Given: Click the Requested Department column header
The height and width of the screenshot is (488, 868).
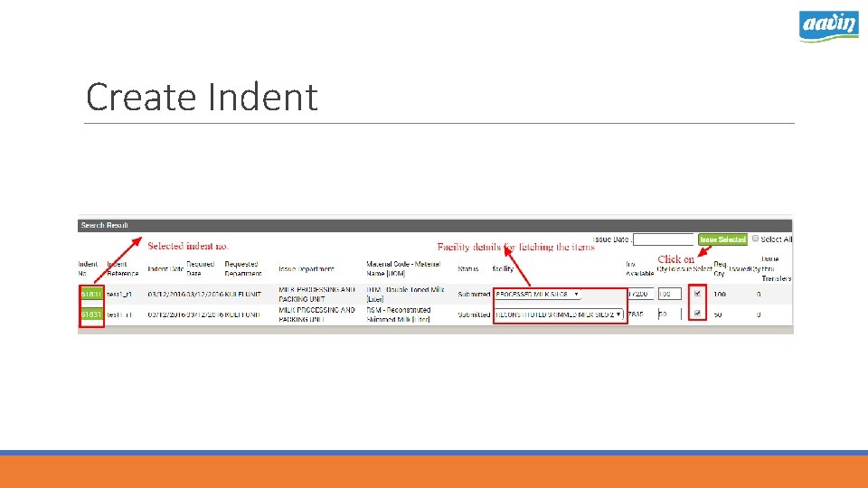Looking at the screenshot, I should pos(242,269).
